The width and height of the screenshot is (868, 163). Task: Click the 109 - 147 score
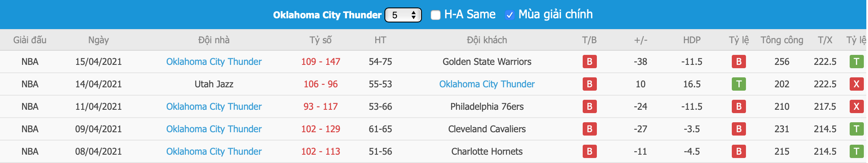pos(321,62)
